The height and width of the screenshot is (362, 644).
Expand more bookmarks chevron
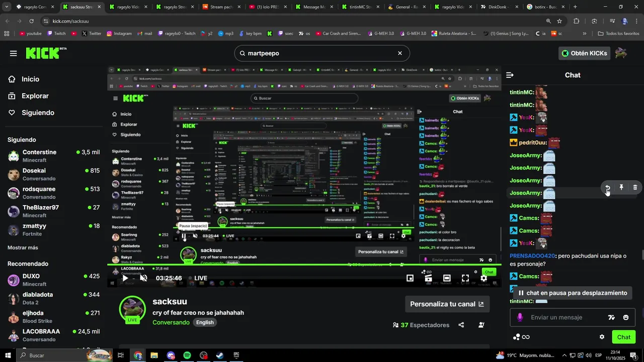click(584, 34)
